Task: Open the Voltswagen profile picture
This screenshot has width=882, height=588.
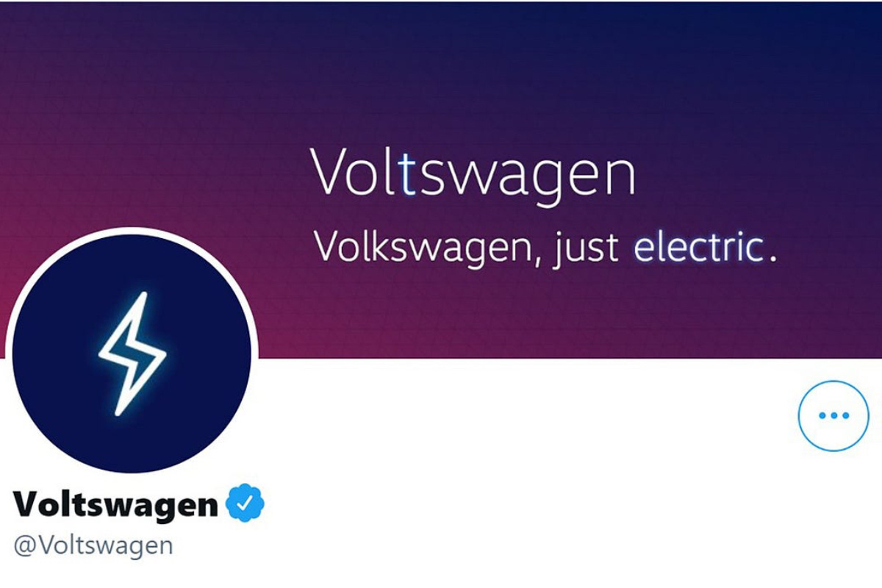Action: tap(132, 354)
